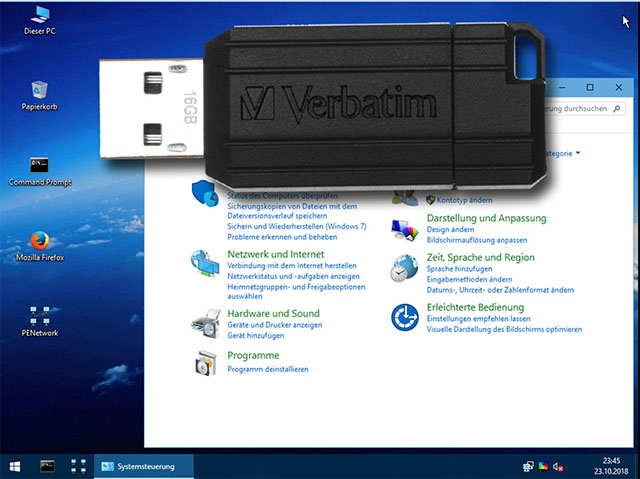Open PENetwork icon in taskbar
The height and width of the screenshot is (479, 640).
[78, 466]
